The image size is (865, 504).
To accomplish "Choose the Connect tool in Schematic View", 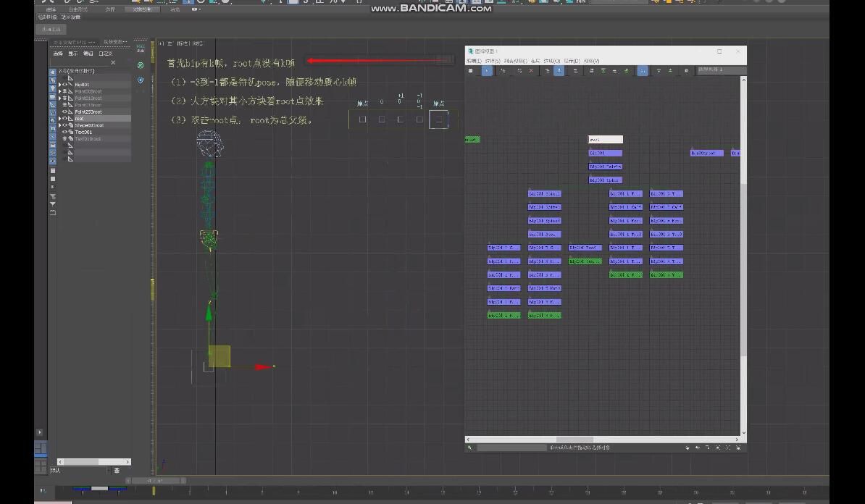I will (x=503, y=70).
